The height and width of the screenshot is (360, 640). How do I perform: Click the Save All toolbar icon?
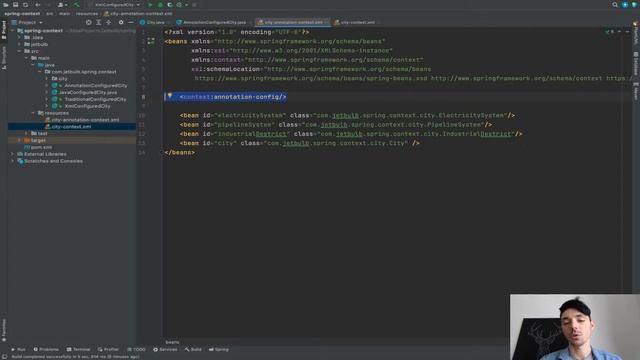tap(16, 4)
